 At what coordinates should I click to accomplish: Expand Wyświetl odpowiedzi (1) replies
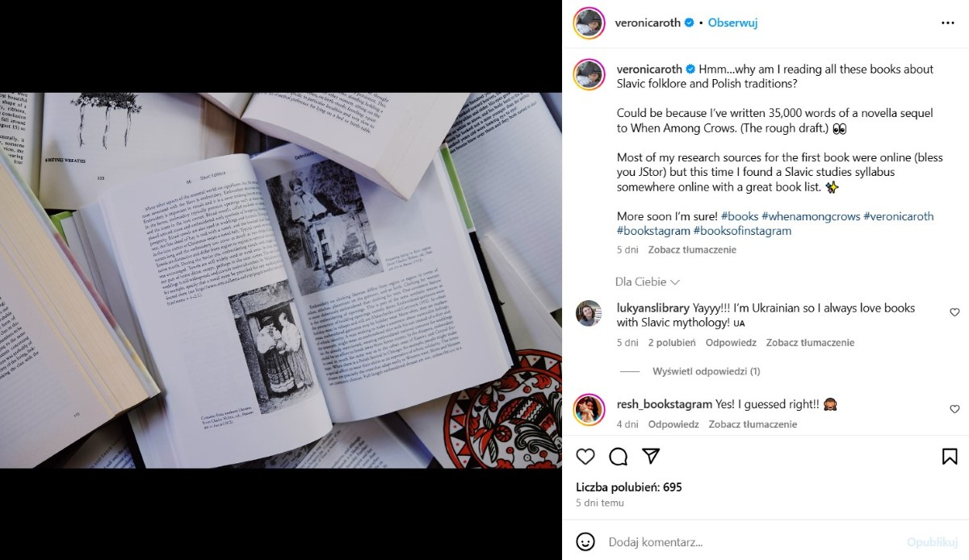coord(707,371)
